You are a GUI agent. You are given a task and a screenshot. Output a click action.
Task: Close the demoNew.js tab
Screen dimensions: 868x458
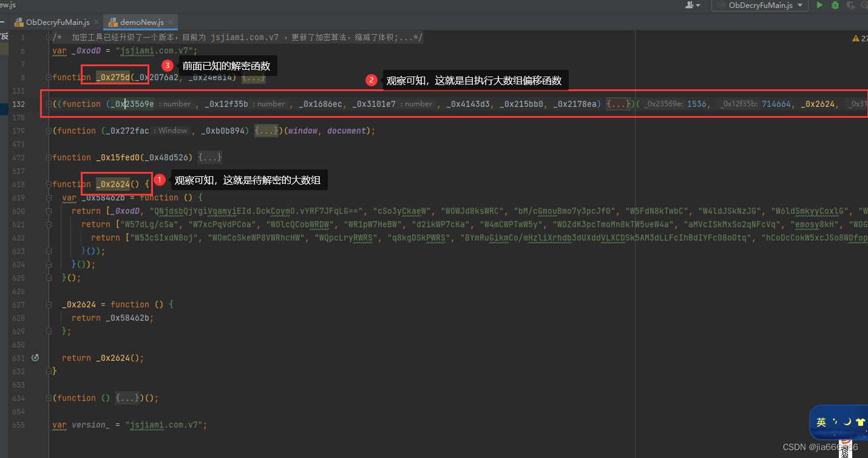(171, 22)
